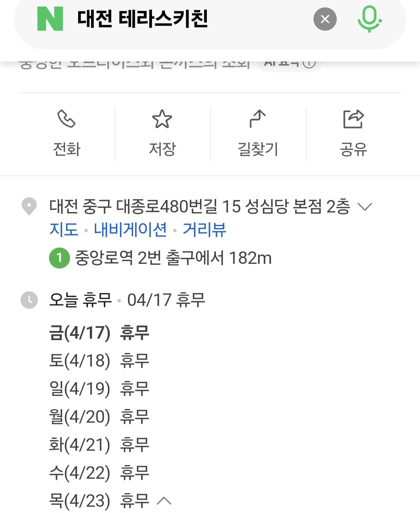Expand the address details chevron
This screenshot has width=420, height=513.
[x=365, y=206]
